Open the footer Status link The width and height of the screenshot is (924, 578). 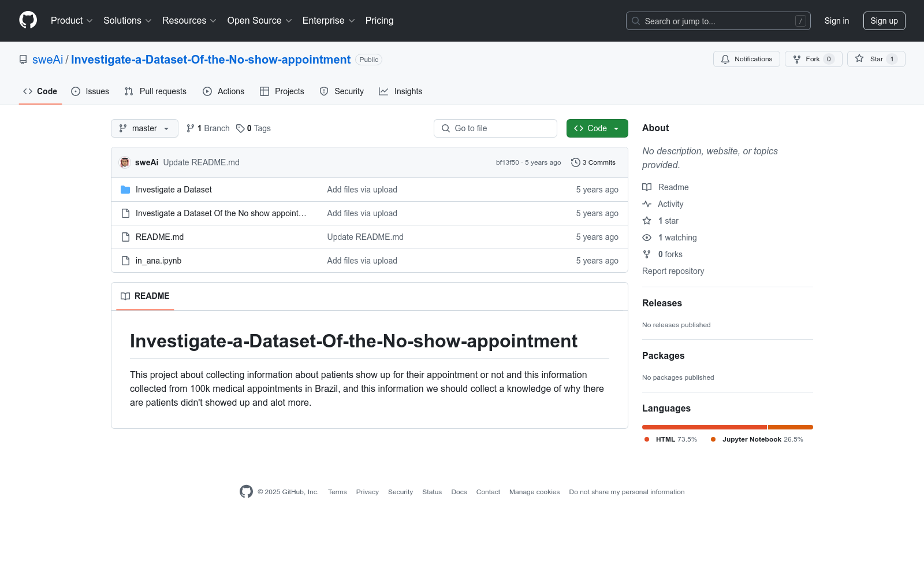432,492
